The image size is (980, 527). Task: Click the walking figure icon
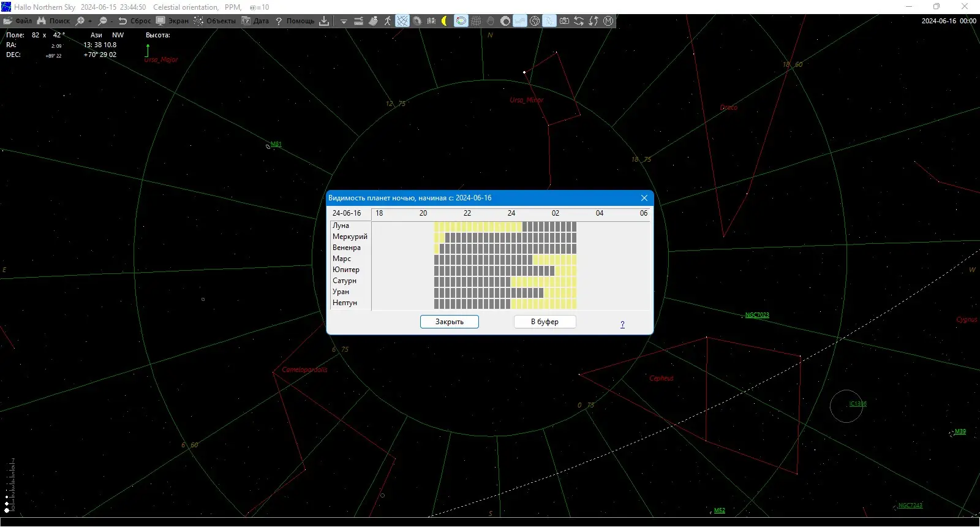coord(388,21)
